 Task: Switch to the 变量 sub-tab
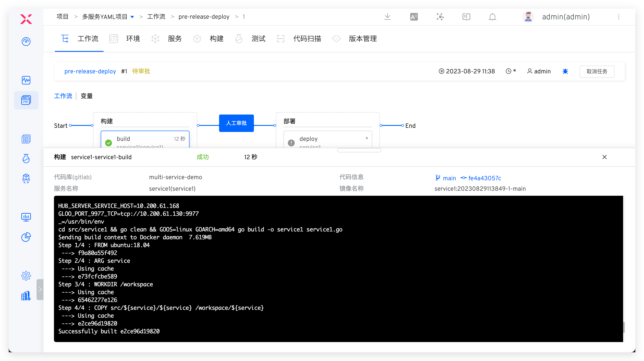[87, 96]
